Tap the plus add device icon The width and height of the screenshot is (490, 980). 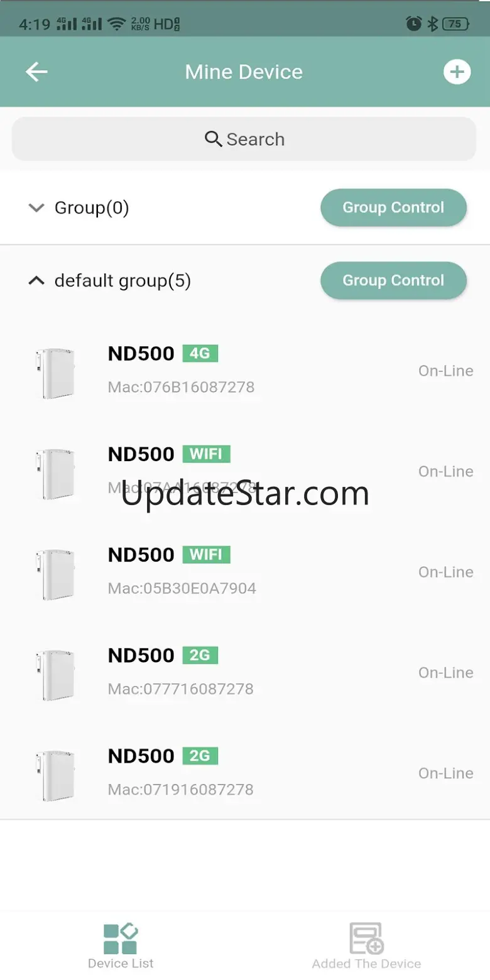[457, 72]
